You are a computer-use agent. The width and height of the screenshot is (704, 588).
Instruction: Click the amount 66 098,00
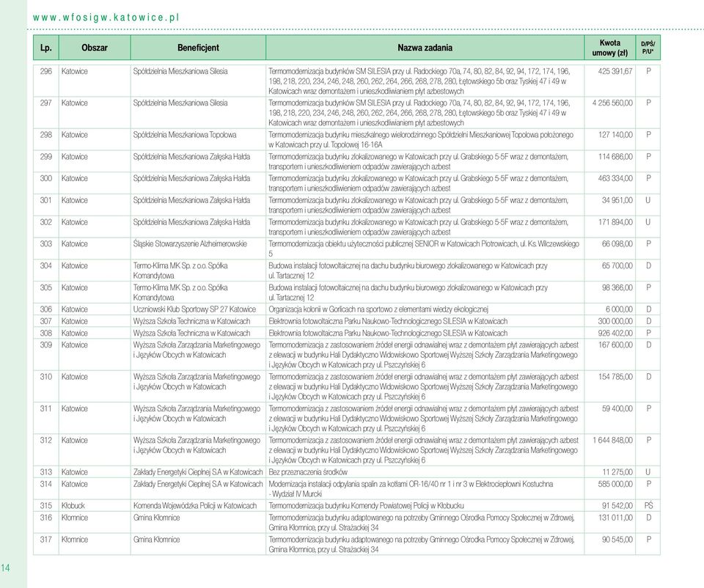617,244
